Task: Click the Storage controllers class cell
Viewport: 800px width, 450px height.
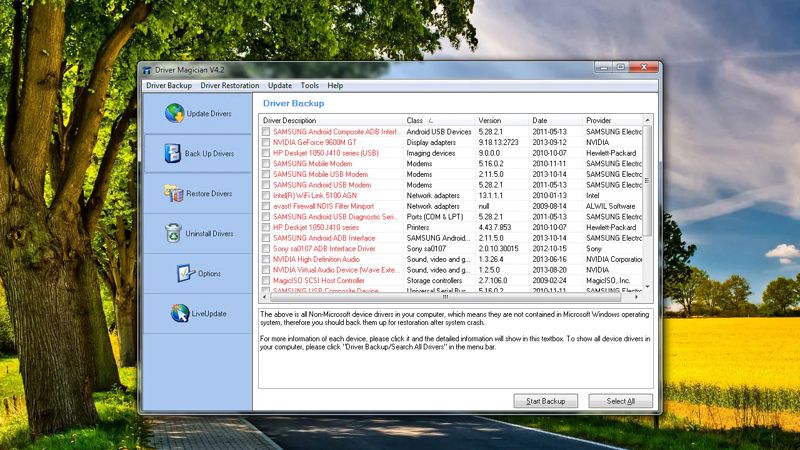Action: pyautogui.click(x=434, y=281)
